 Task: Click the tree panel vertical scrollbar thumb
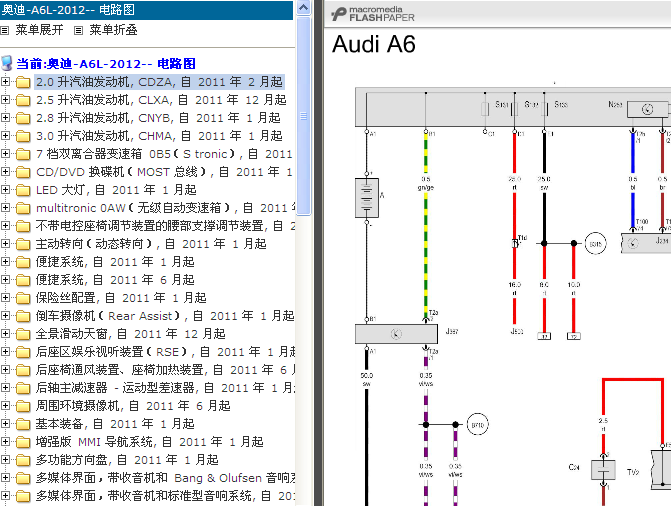303,116
